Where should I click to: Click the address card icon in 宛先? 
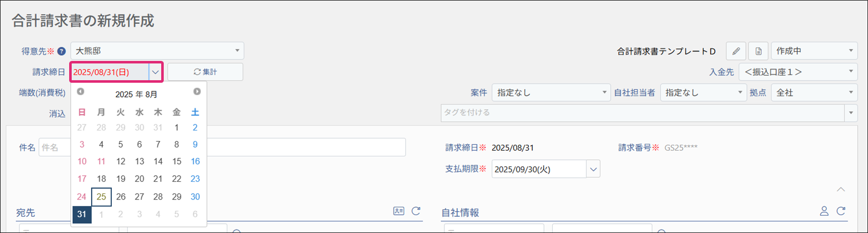tap(399, 211)
